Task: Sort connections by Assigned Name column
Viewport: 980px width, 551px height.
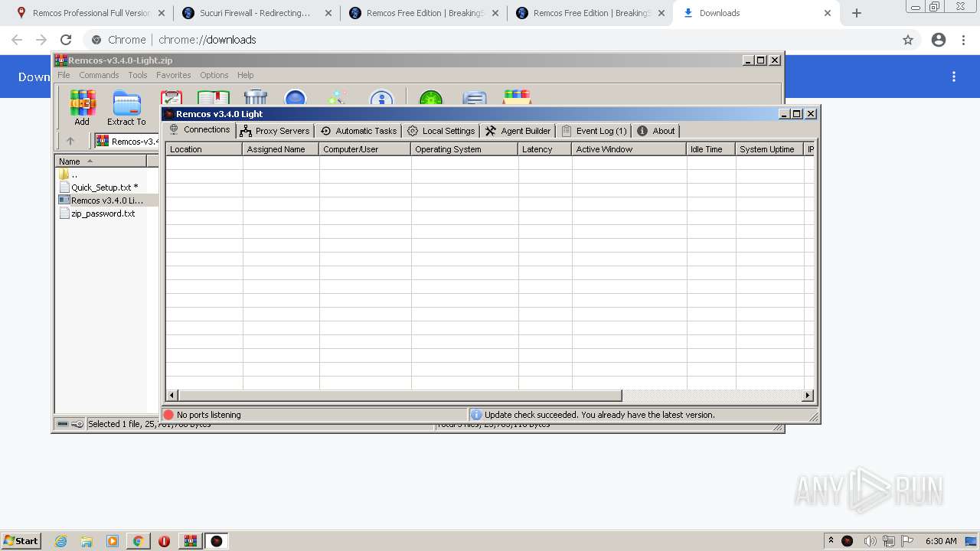Action: pos(280,149)
